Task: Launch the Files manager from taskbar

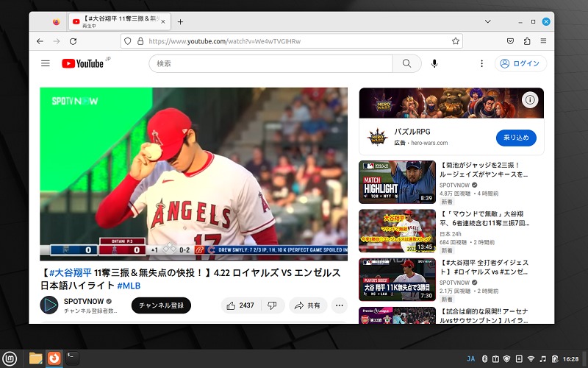Action: tap(35, 358)
